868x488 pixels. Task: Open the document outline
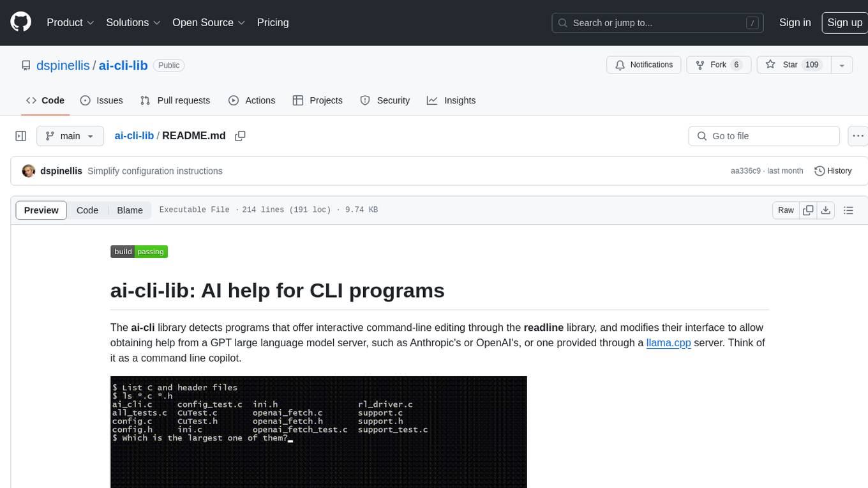tap(848, 210)
